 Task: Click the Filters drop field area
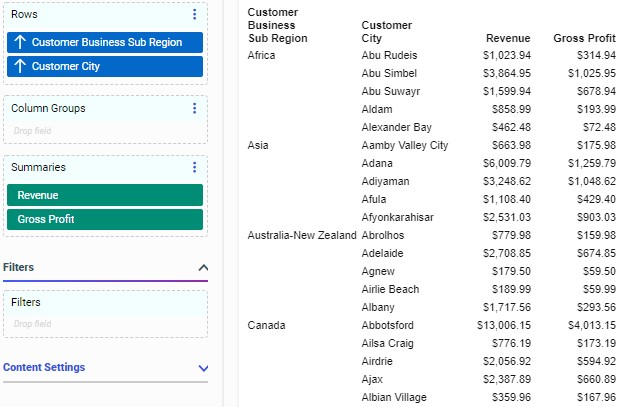(x=104, y=323)
